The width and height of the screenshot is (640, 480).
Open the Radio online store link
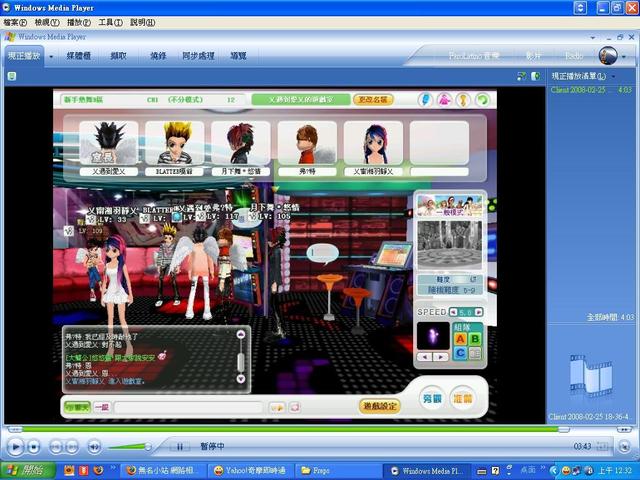[573, 56]
